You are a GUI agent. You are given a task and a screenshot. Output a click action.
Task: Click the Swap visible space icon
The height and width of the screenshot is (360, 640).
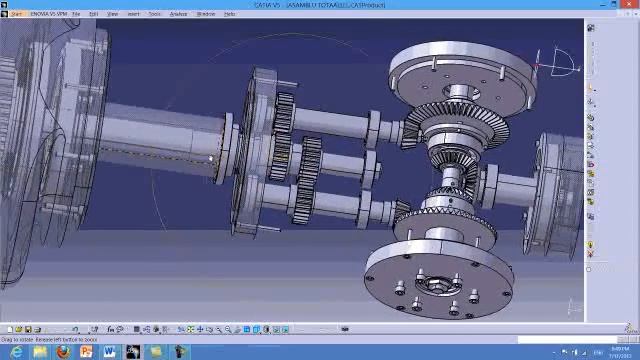coord(285,329)
